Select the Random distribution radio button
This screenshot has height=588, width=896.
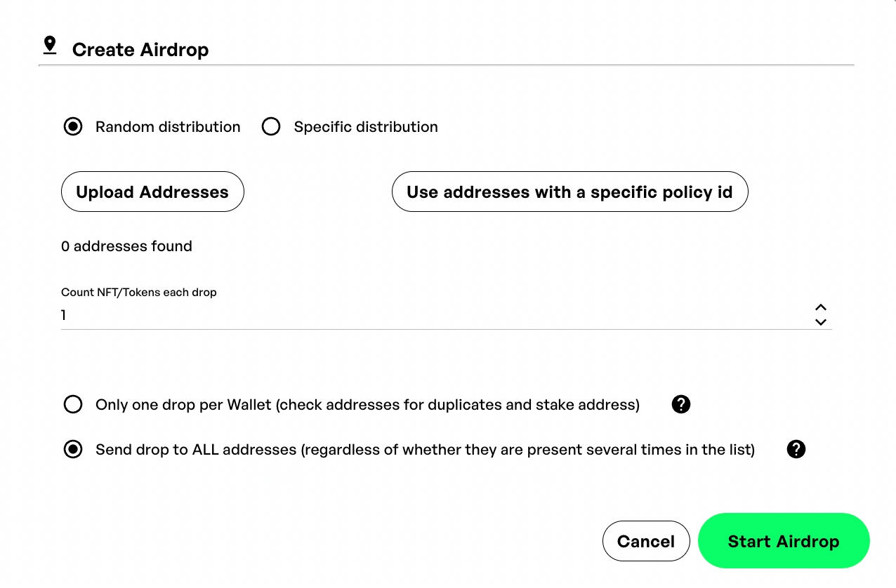coord(73,127)
